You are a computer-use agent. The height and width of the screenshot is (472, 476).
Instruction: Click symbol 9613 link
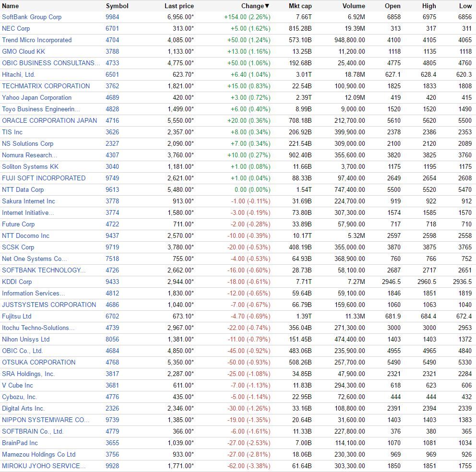[x=112, y=189]
